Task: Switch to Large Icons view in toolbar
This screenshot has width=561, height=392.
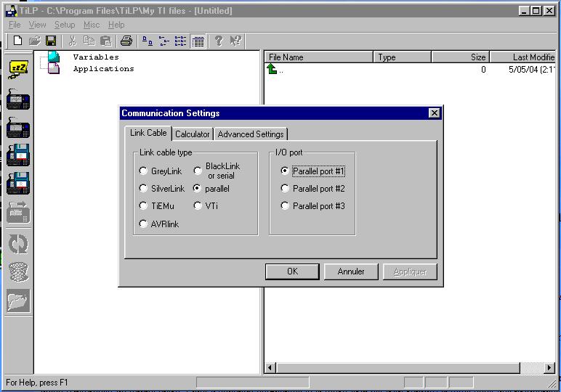Action: pos(147,41)
